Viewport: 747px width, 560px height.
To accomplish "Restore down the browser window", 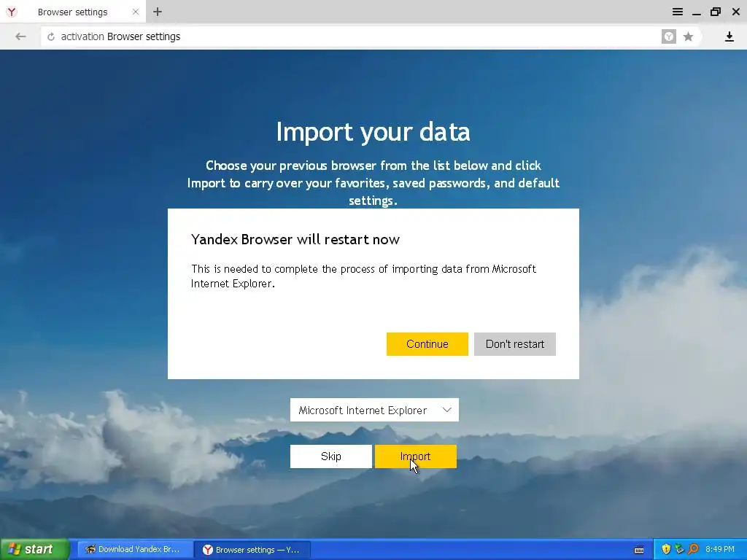I will coord(715,12).
